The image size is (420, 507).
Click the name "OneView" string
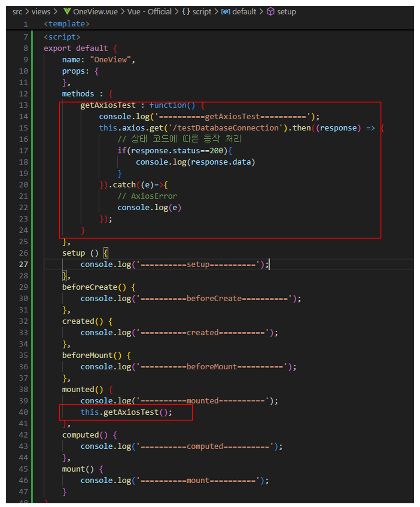(111, 60)
